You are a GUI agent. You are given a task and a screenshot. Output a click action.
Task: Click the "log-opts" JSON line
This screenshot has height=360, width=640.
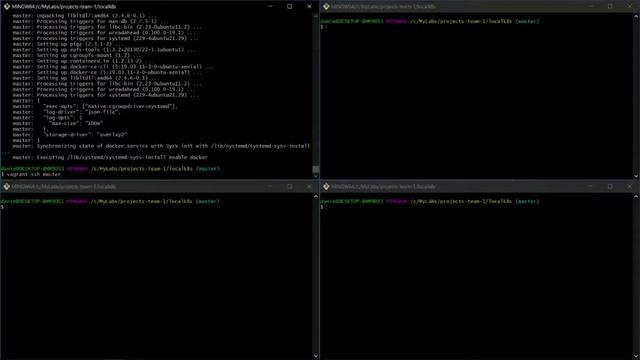coord(47,118)
